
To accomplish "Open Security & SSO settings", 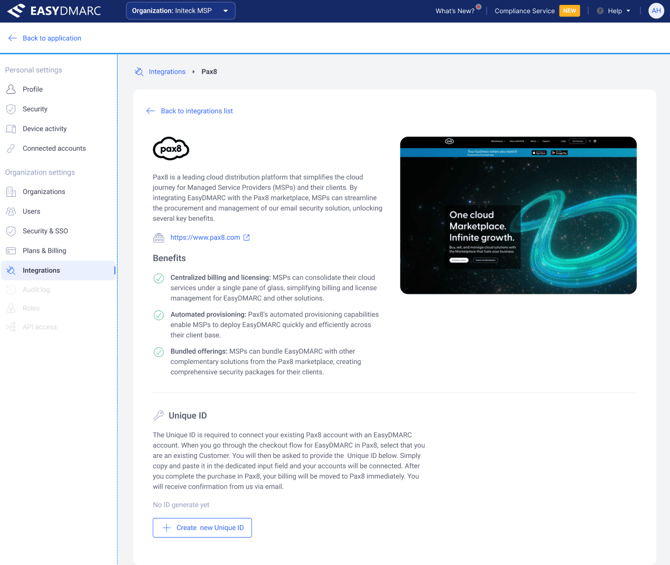I will click(x=45, y=231).
